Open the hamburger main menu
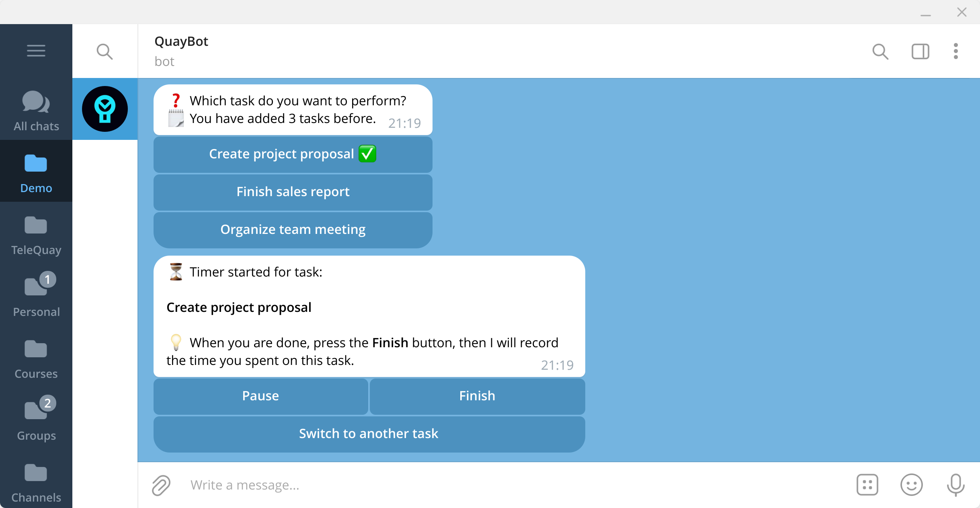The height and width of the screenshot is (508, 980). pyautogui.click(x=36, y=51)
